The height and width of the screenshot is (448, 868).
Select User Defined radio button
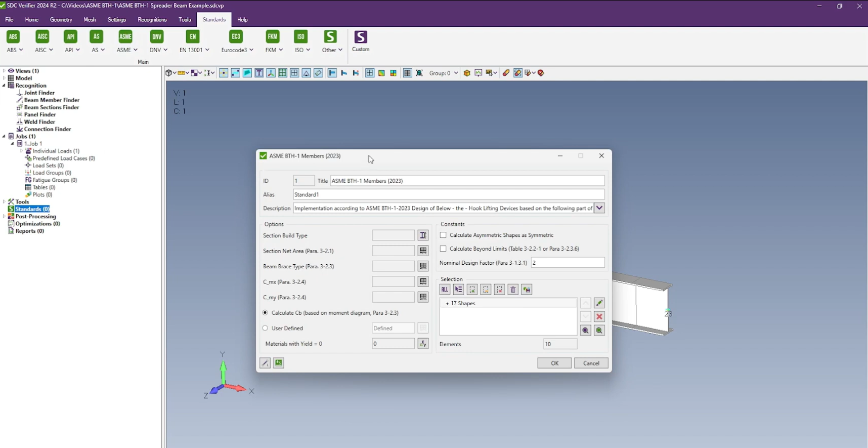click(x=265, y=328)
